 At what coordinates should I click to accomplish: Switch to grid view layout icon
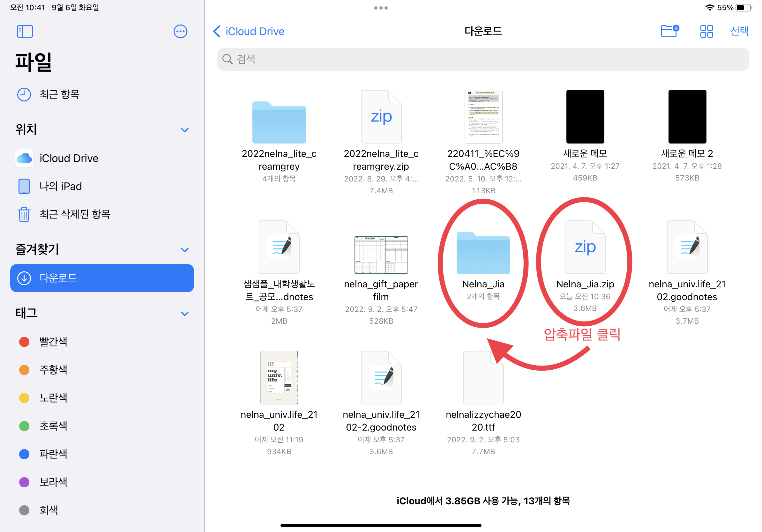(x=706, y=32)
